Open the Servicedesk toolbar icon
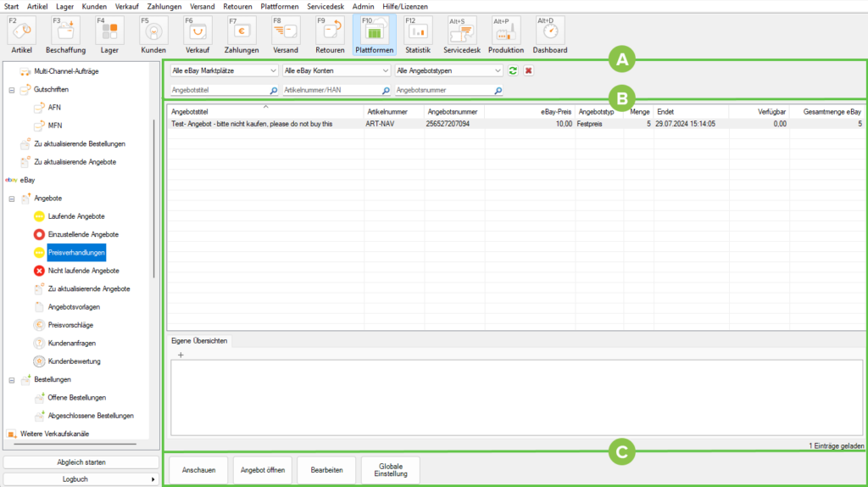The width and height of the screenshot is (868, 487). [x=461, y=35]
